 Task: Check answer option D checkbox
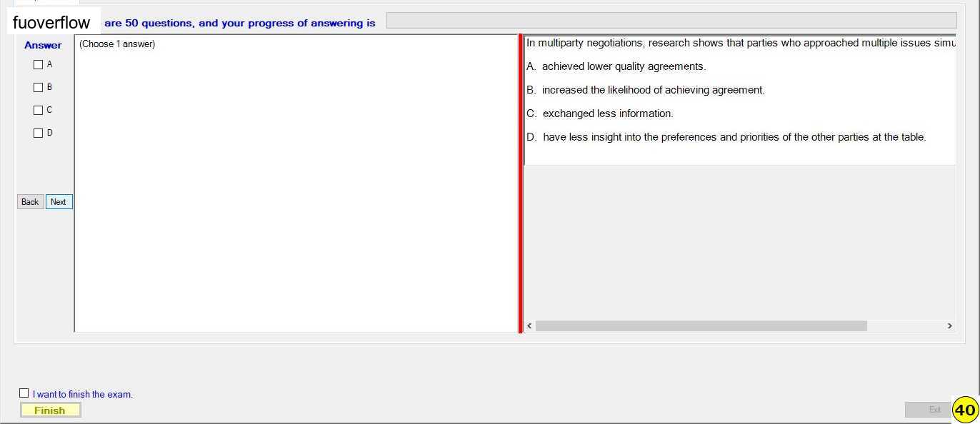click(x=39, y=133)
